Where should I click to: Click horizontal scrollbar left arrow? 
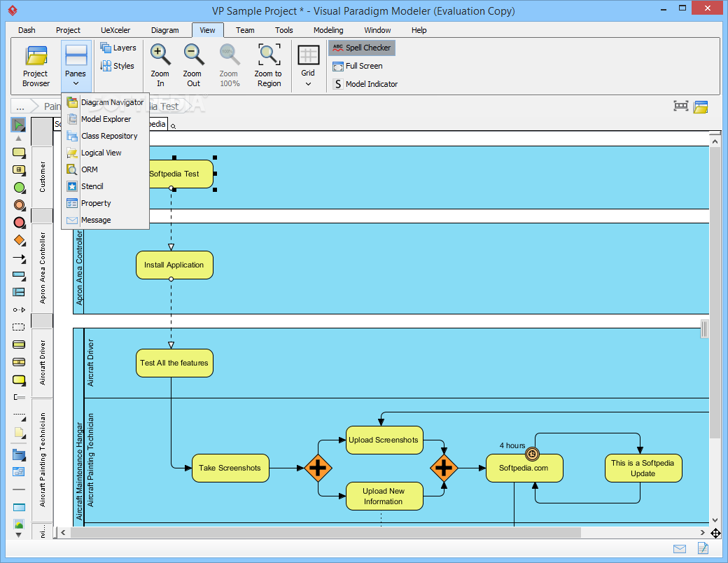[x=63, y=533]
